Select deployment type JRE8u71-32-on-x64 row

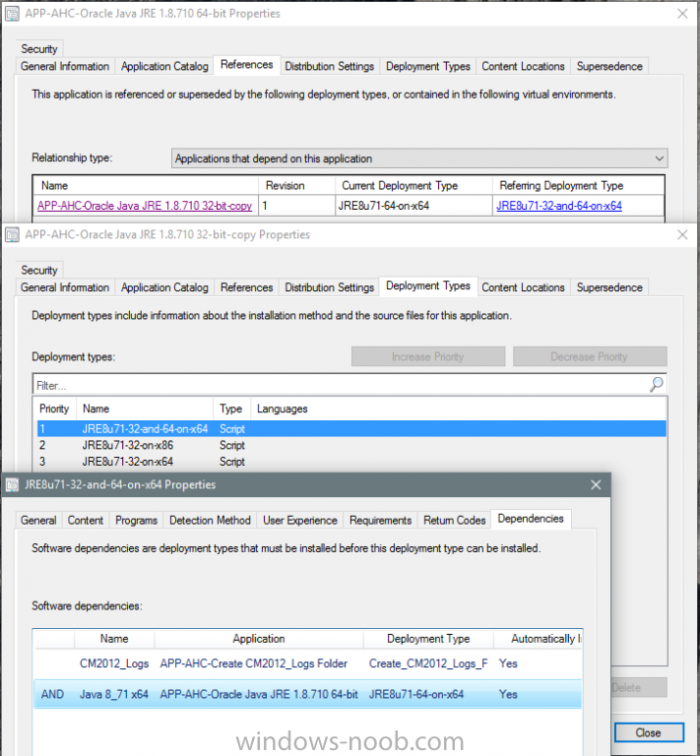pos(351,462)
